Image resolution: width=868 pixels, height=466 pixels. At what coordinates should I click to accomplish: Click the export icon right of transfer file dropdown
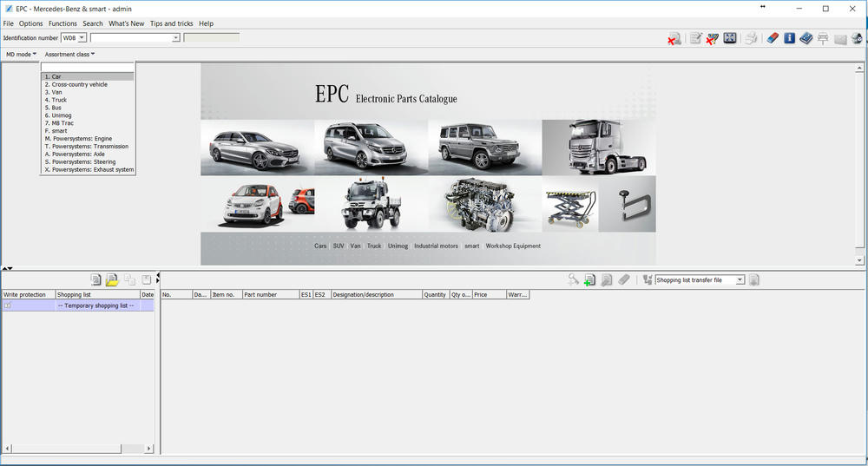point(754,280)
